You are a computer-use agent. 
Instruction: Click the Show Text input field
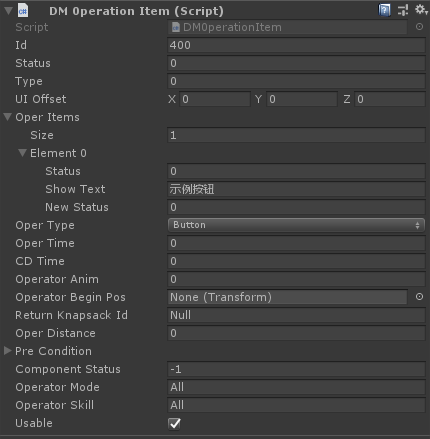coord(296,189)
